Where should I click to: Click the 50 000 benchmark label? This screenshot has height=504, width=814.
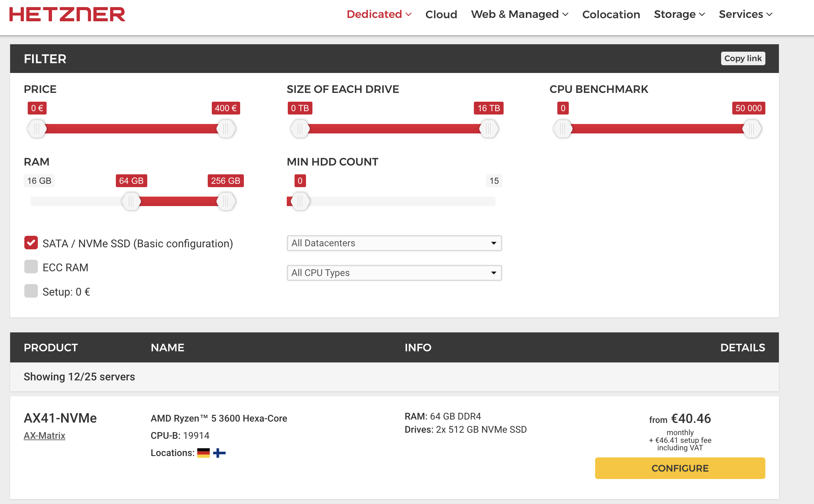pyautogui.click(x=748, y=108)
